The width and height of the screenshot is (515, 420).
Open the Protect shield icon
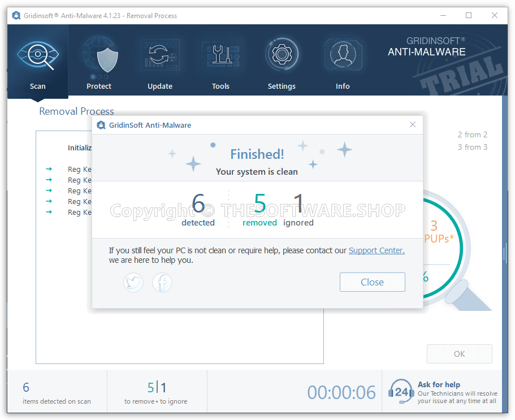[x=99, y=57]
